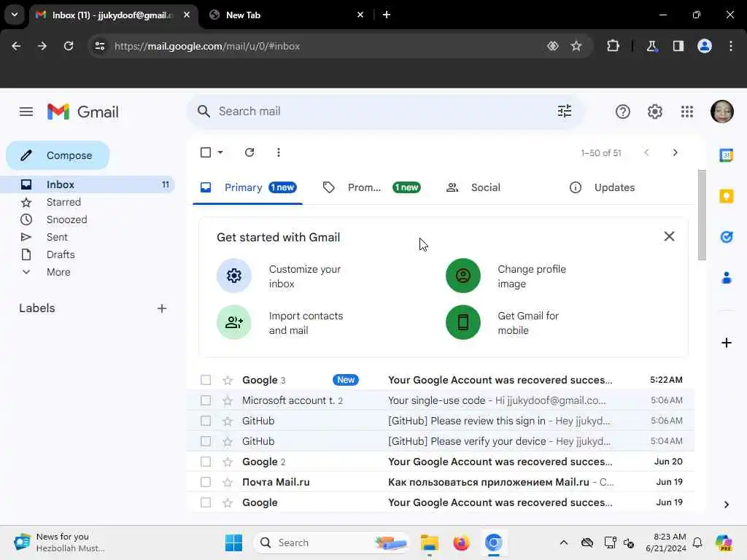747x560 pixels.
Task: Hide the side panel with the bottom arrow
Action: (x=726, y=505)
